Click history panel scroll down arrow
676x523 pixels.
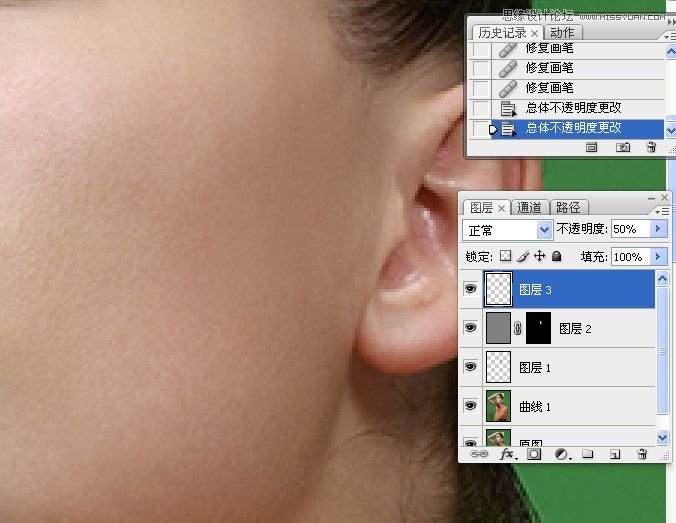point(671,130)
